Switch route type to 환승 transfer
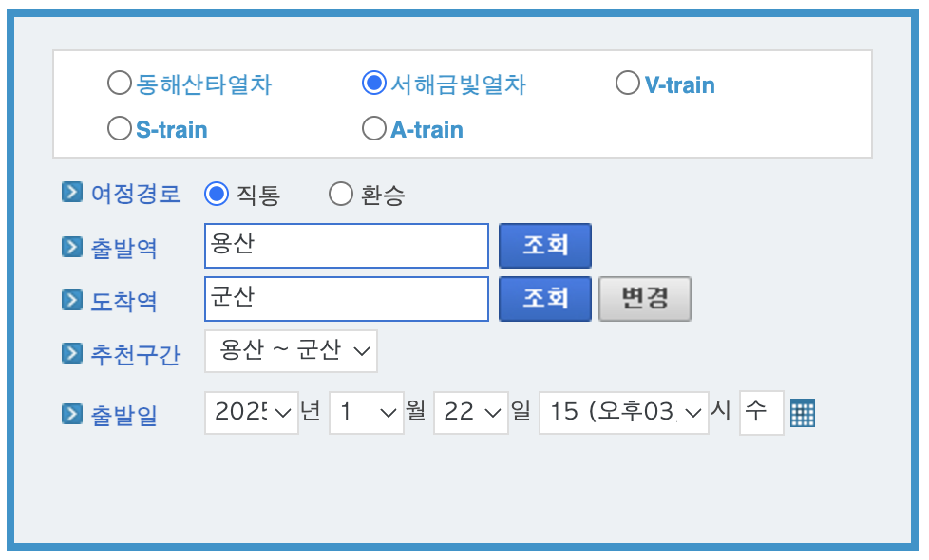 tap(340, 193)
